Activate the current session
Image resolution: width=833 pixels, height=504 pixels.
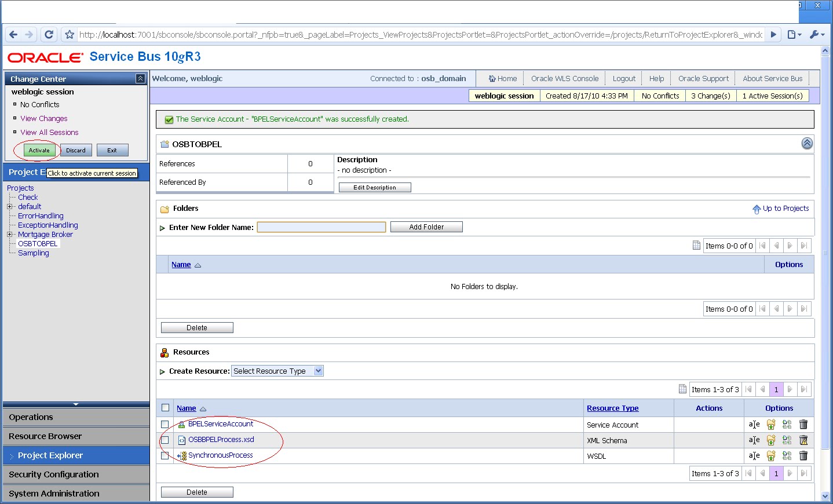click(39, 150)
